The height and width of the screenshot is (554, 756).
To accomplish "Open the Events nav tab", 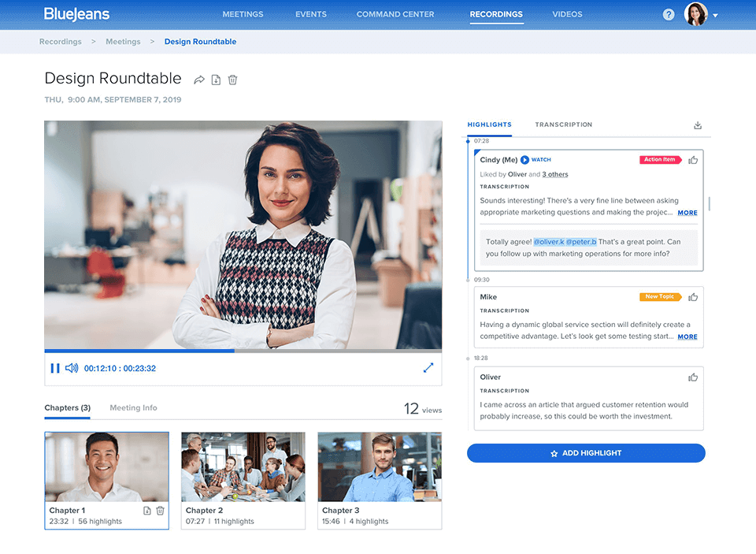I will coord(310,14).
